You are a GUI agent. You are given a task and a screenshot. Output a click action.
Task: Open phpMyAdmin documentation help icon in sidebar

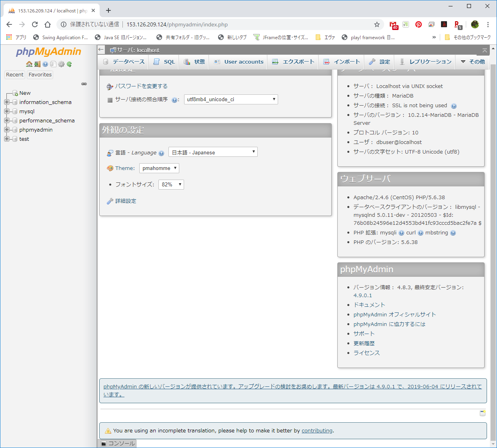click(x=45, y=64)
